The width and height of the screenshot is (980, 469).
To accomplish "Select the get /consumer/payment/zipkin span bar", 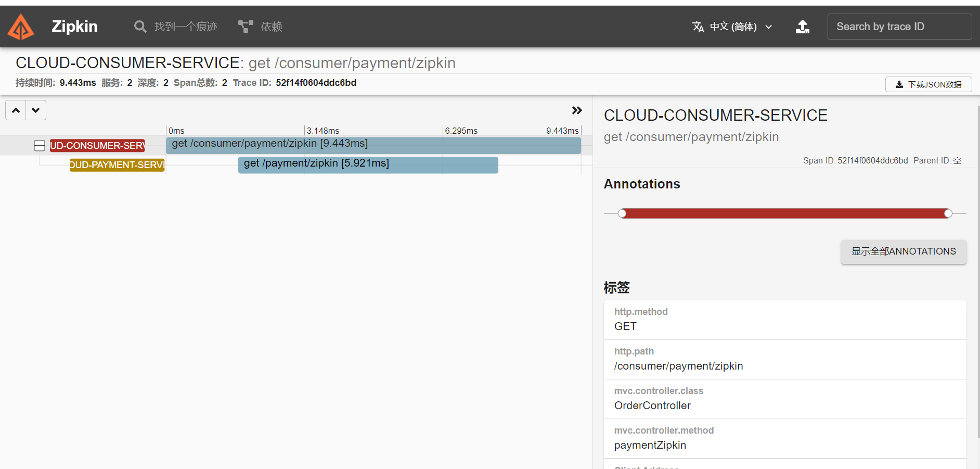I will click(373, 145).
